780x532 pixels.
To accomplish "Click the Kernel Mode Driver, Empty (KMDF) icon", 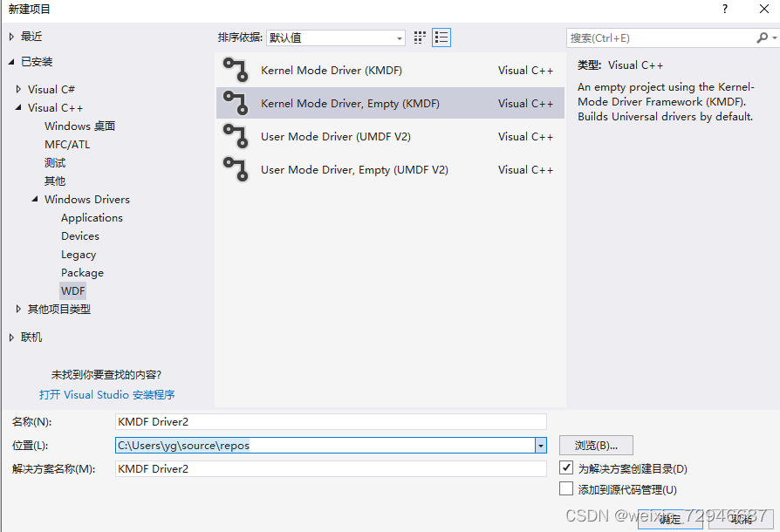I will (x=236, y=104).
